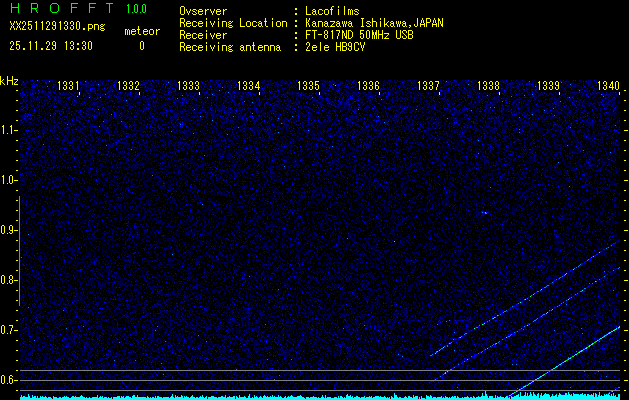The height and width of the screenshot is (400, 629).
Task: Click the meteor count value 0
Action: tap(141, 46)
